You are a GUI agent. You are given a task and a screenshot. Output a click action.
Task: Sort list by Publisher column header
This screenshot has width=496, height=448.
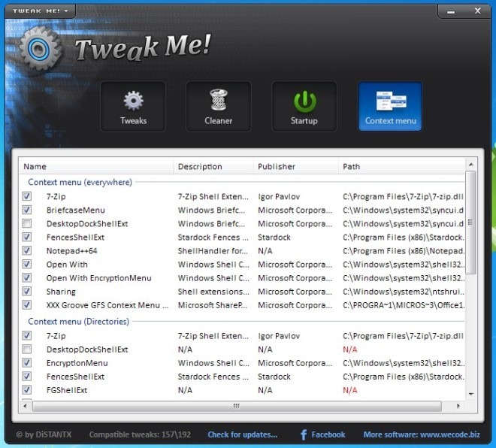pyautogui.click(x=296, y=166)
